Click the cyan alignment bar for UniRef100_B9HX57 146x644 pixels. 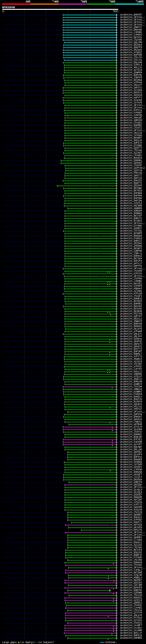90,15
